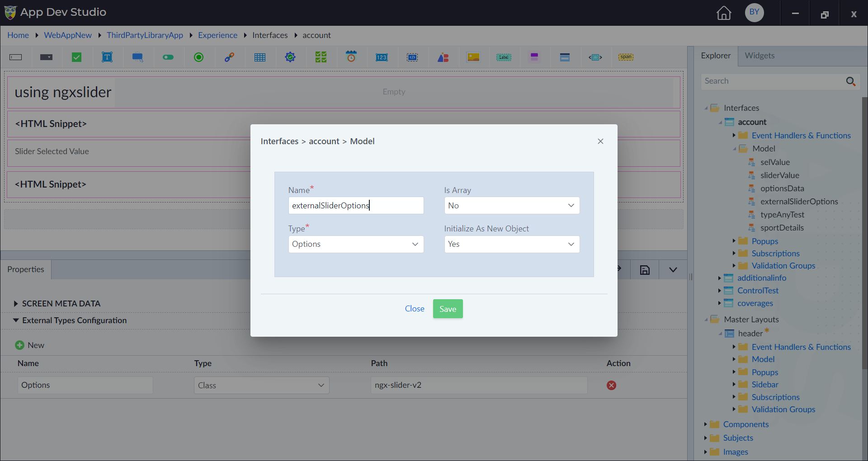
Task: Select the shapes widget icon
Action: tap(443, 57)
